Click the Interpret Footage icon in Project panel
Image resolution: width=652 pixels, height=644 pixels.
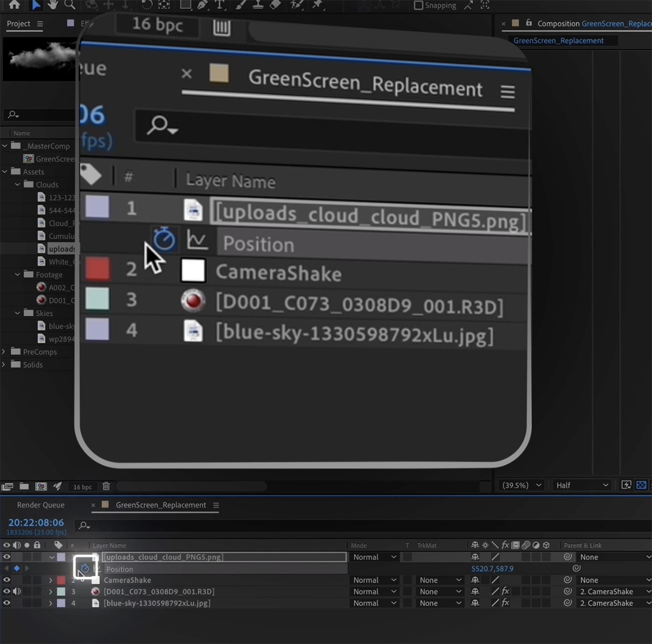pos(7,486)
